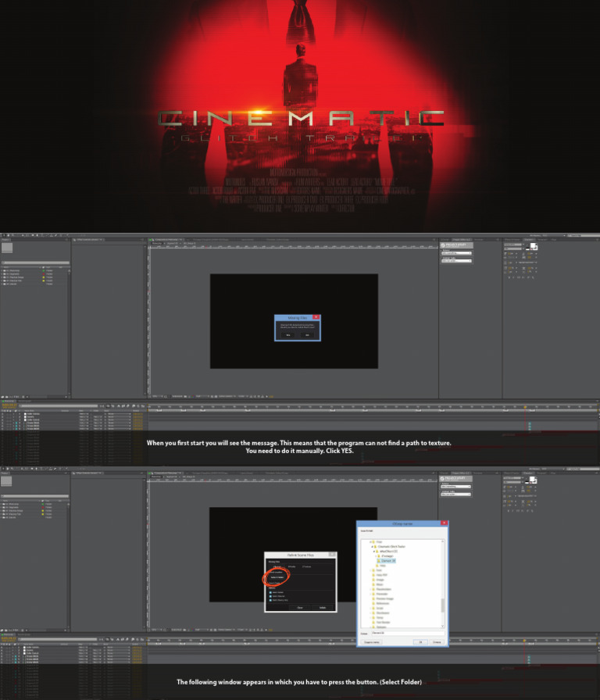Viewport: 600px width, 700px height.
Task: Open second Project Utility dropdown in Missing Files window
Action: point(456,261)
